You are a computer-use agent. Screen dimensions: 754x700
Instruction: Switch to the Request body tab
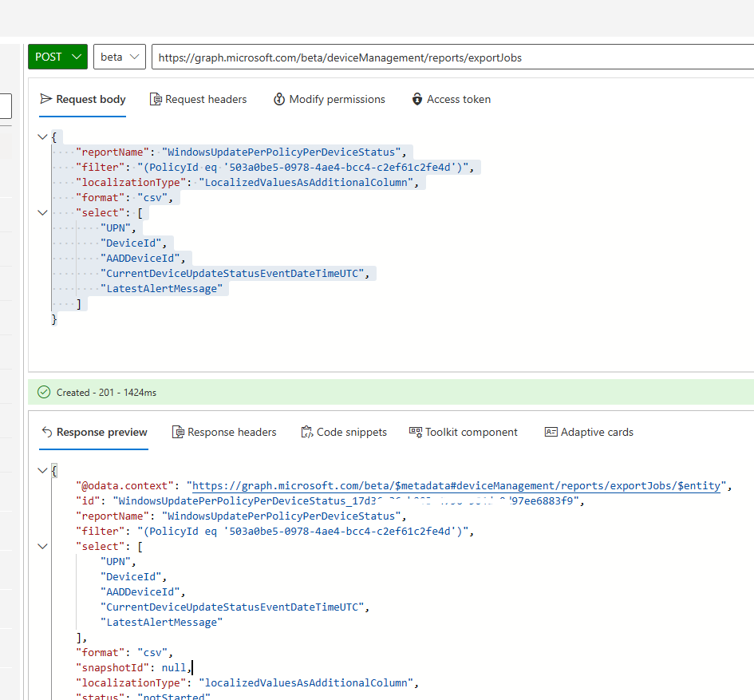click(x=82, y=100)
